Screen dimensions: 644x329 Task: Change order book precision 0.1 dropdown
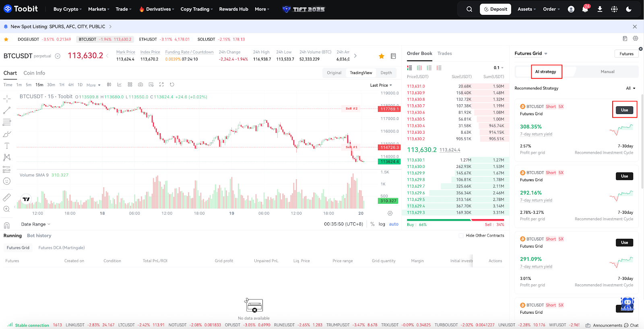pyautogui.click(x=499, y=68)
